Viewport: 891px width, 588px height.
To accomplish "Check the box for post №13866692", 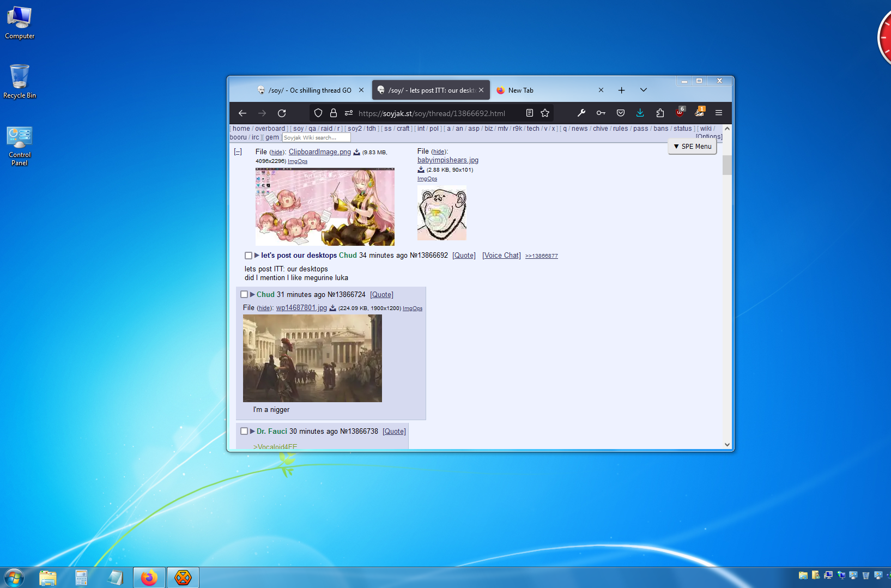I will click(x=248, y=256).
